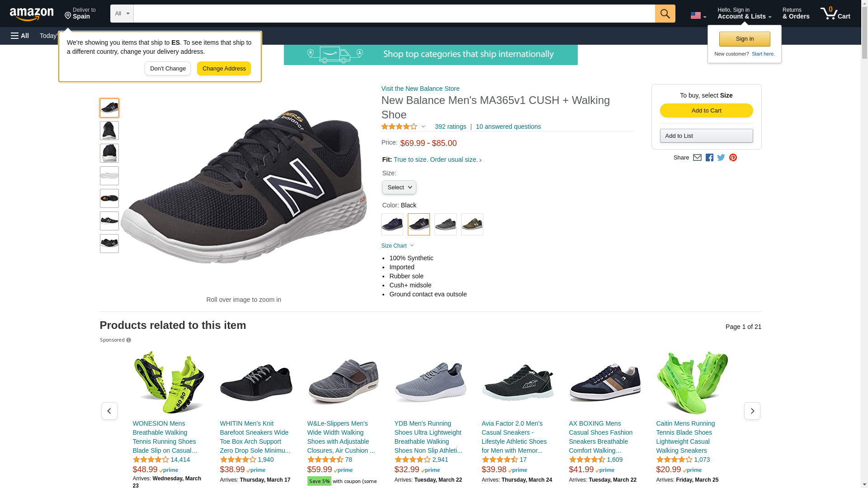Choose the olive green shoe color
The width and height of the screenshot is (868, 488).
coord(472,224)
